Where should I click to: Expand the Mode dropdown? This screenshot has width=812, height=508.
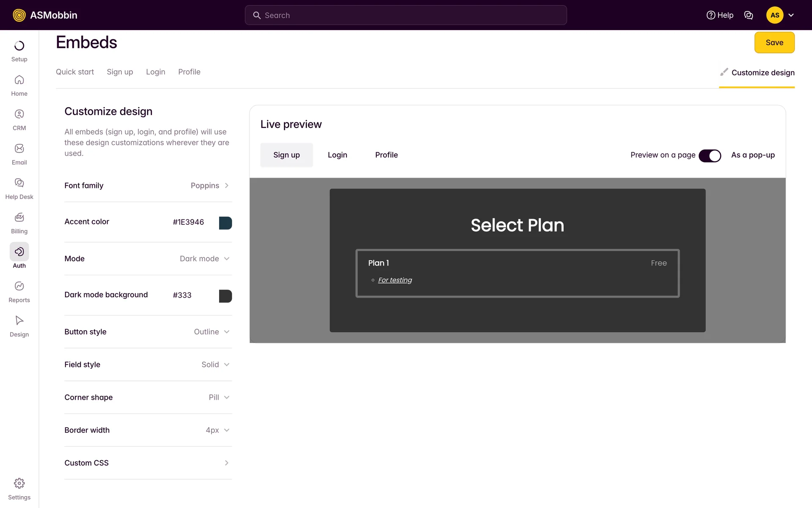click(x=204, y=259)
